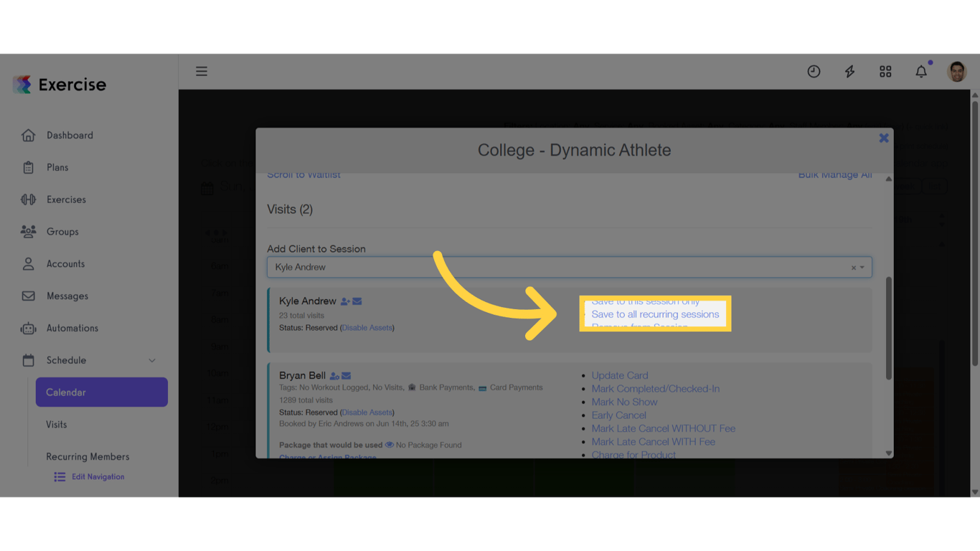This screenshot has width=980, height=551.
Task: Click Save to all recurring sessions
Action: (x=655, y=314)
